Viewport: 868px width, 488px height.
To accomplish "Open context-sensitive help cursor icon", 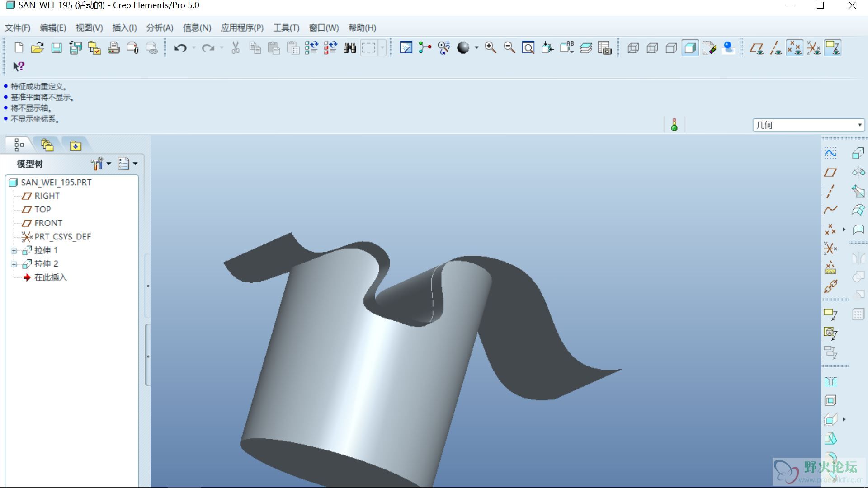I will tap(19, 67).
